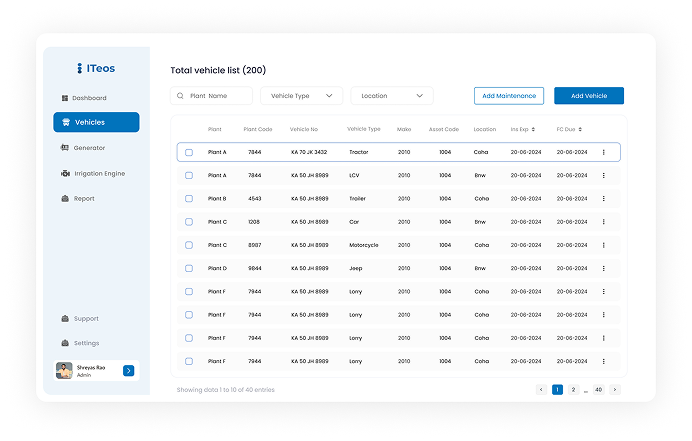
Task: Sort by Ins Exp column arrows
Action: tap(533, 129)
